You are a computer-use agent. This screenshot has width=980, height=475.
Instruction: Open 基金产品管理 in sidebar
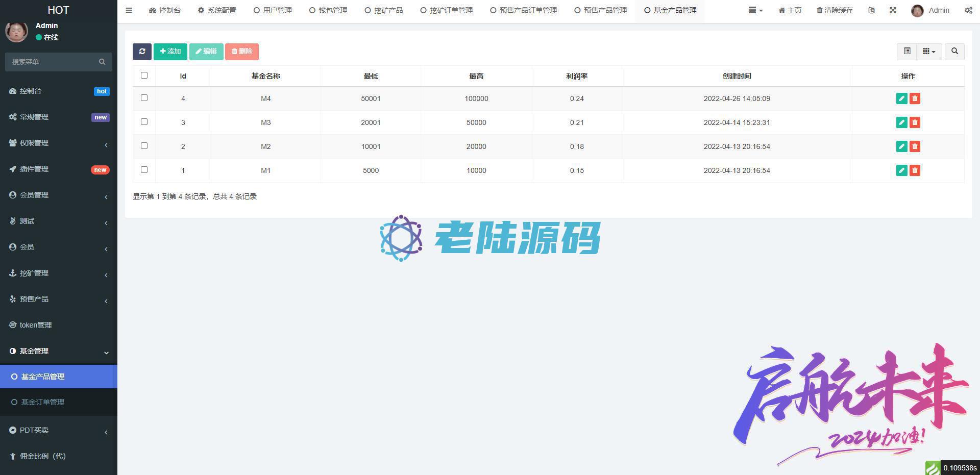(59, 377)
